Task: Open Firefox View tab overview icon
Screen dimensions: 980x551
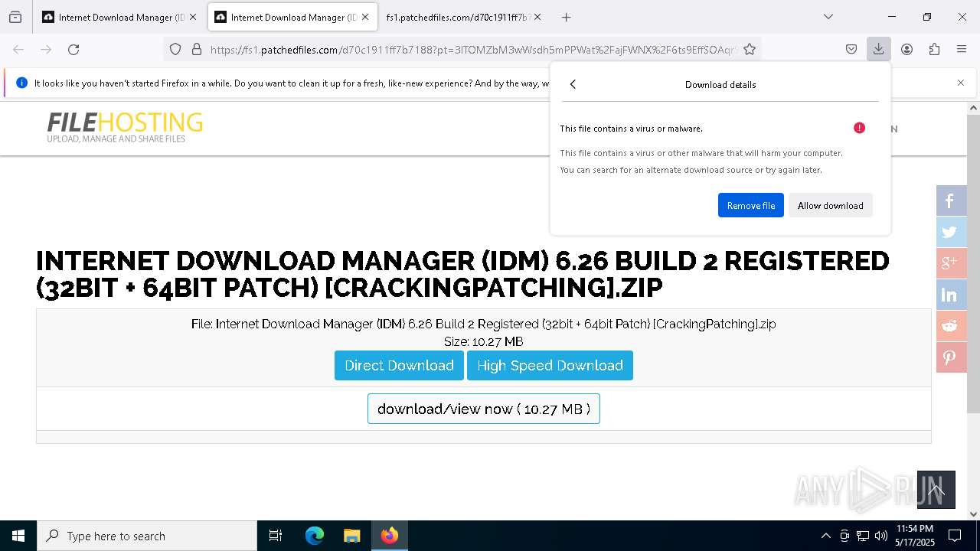Action: (x=15, y=17)
